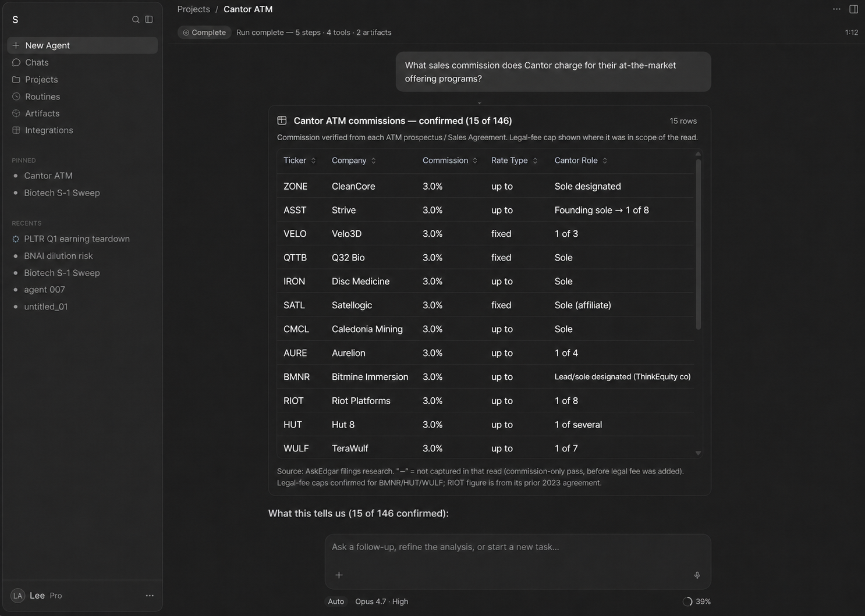The image size is (865, 616).
Task: Select Founding sole → 1 of 8 cell
Action: click(x=601, y=210)
